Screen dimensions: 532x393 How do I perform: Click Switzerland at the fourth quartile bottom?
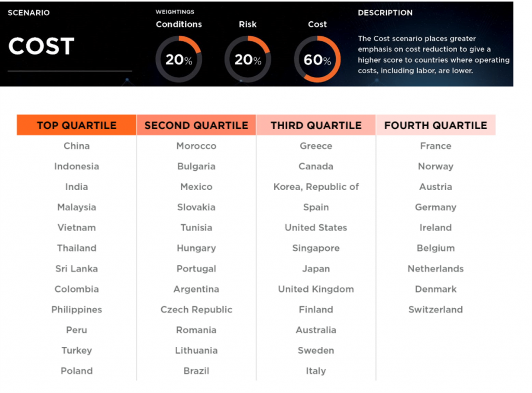436,309
